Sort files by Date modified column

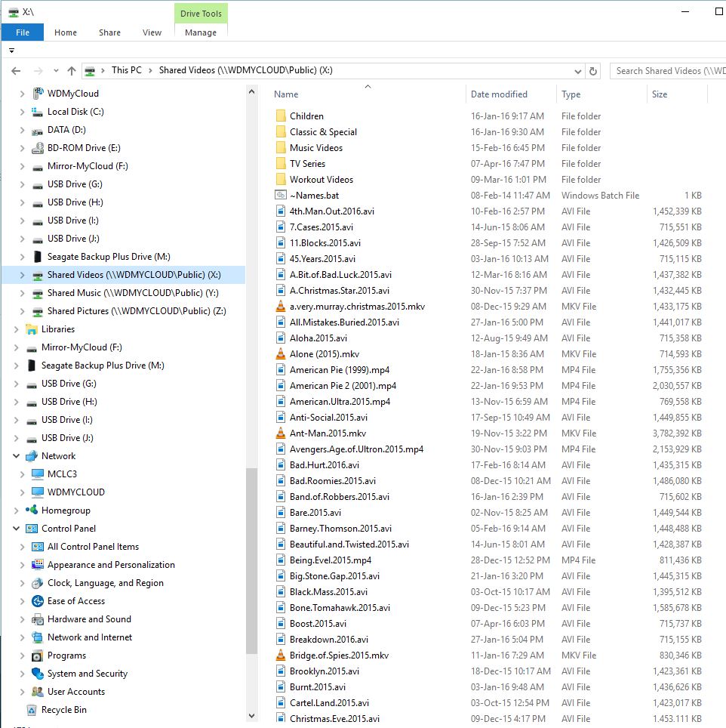(x=499, y=94)
